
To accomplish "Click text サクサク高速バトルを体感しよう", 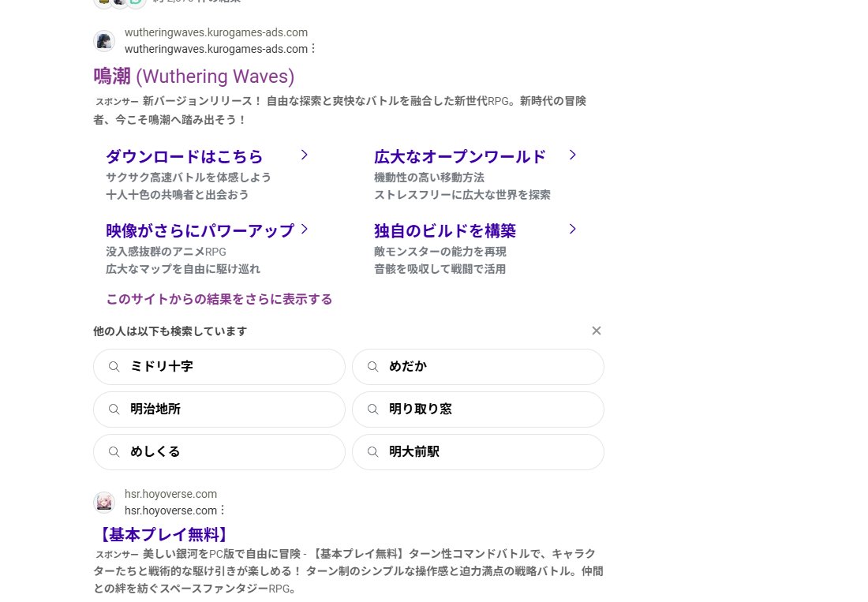I will click(x=189, y=178).
